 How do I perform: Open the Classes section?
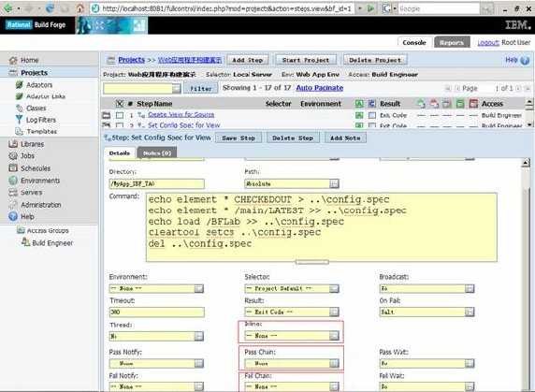(36, 109)
